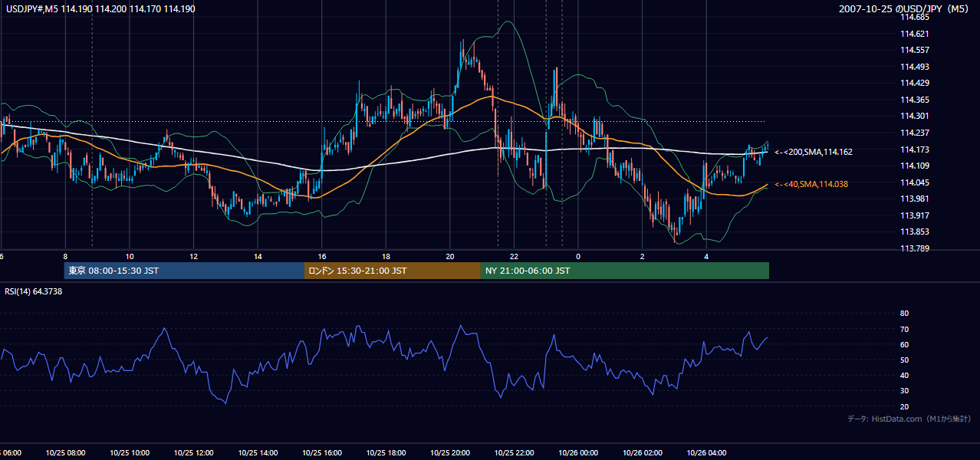
Task: Click the 10/25 20:00 time axis label
Action: click(x=450, y=453)
